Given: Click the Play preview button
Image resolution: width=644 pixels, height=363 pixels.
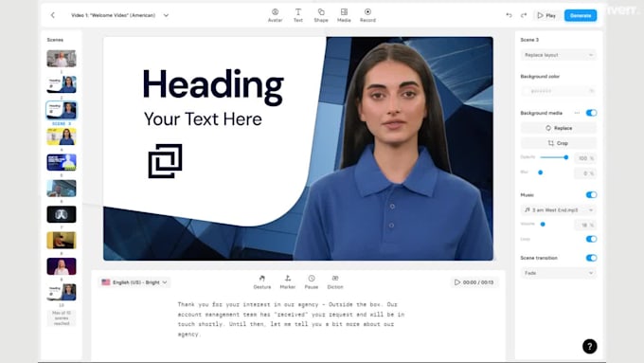Looking at the screenshot, I should coord(546,15).
